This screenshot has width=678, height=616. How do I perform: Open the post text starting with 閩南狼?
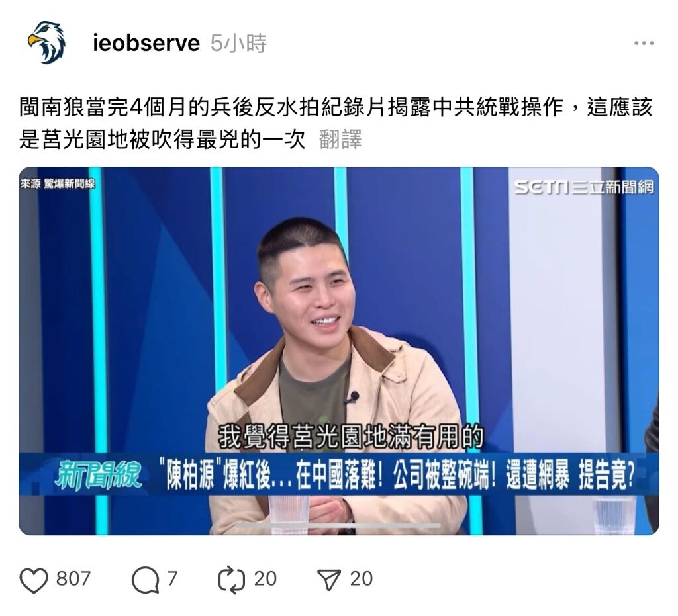pos(335,124)
